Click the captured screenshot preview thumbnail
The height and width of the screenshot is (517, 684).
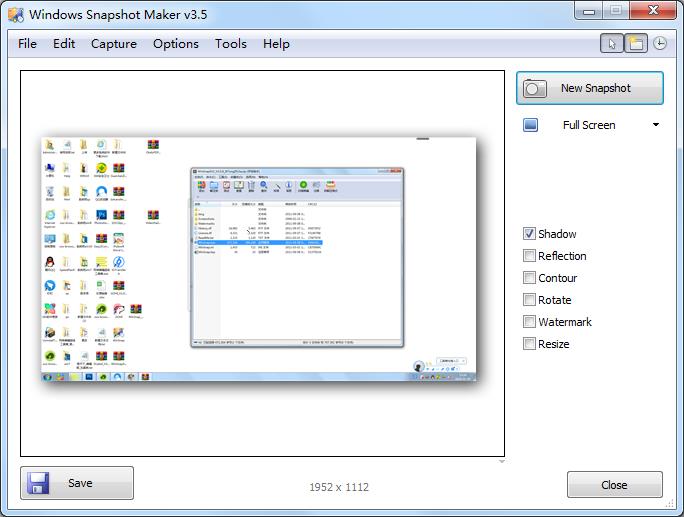click(x=259, y=259)
